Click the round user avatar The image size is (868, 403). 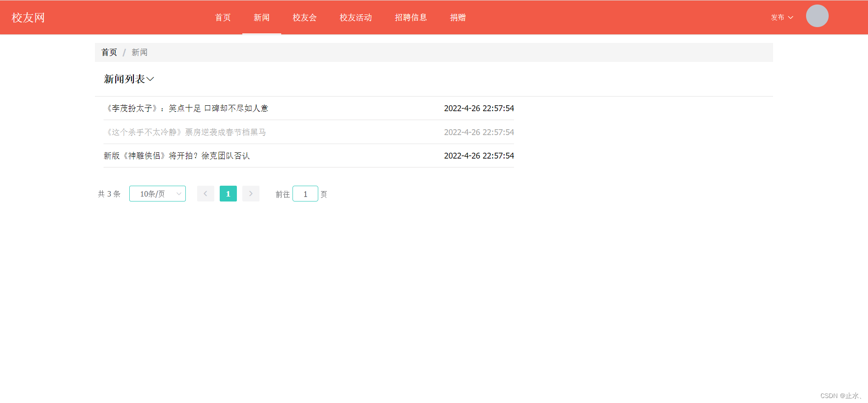(x=817, y=16)
